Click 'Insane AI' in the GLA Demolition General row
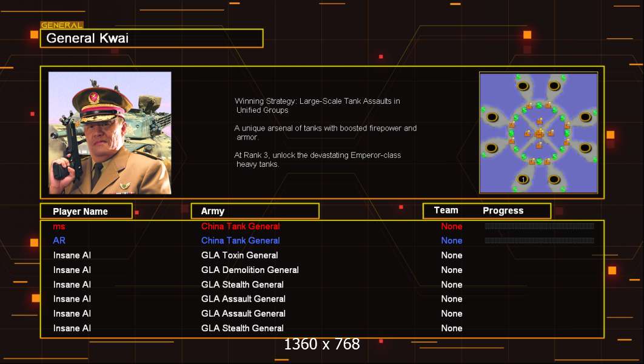 [72, 270]
